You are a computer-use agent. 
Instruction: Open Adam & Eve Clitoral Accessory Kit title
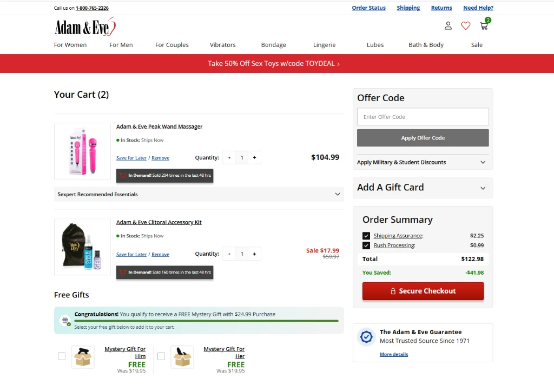[159, 222]
